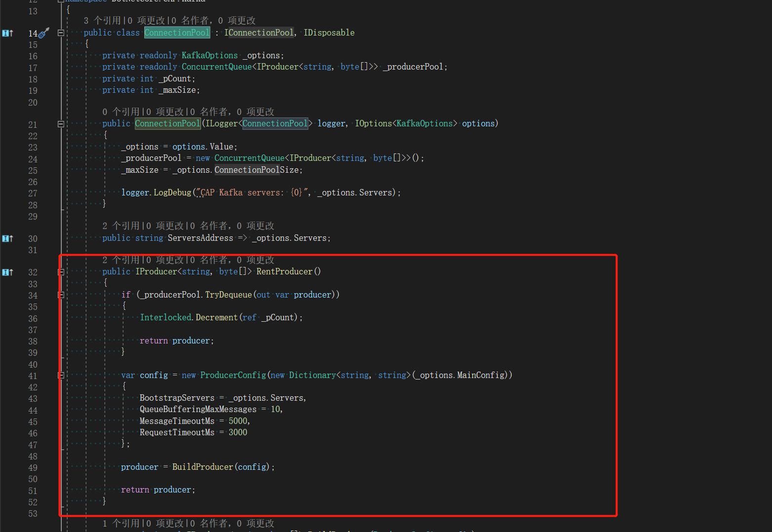Select the highlighted ConnectionPool class name

[x=176, y=33]
